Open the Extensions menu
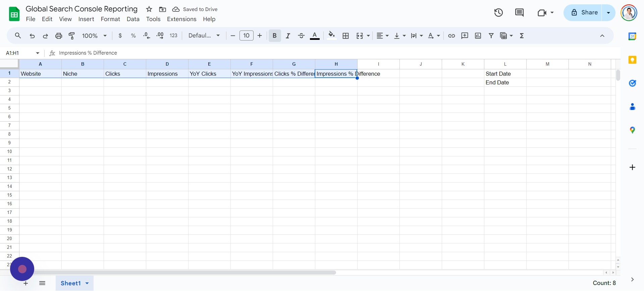This screenshot has height=291, width=644. coord(182,19)
